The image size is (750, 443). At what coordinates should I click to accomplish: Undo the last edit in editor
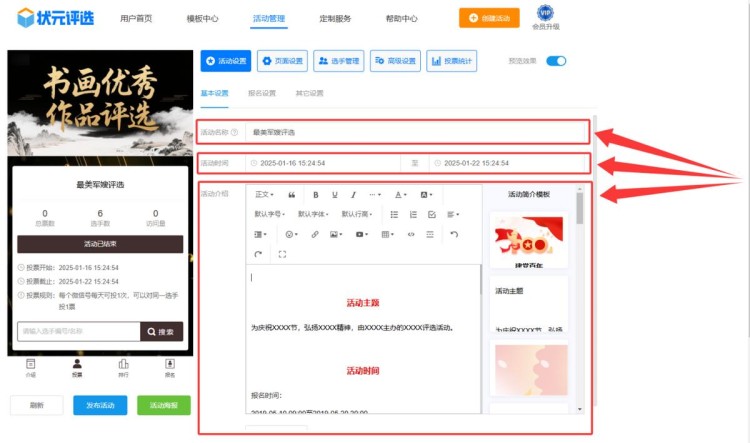click(x=454, y=234)
